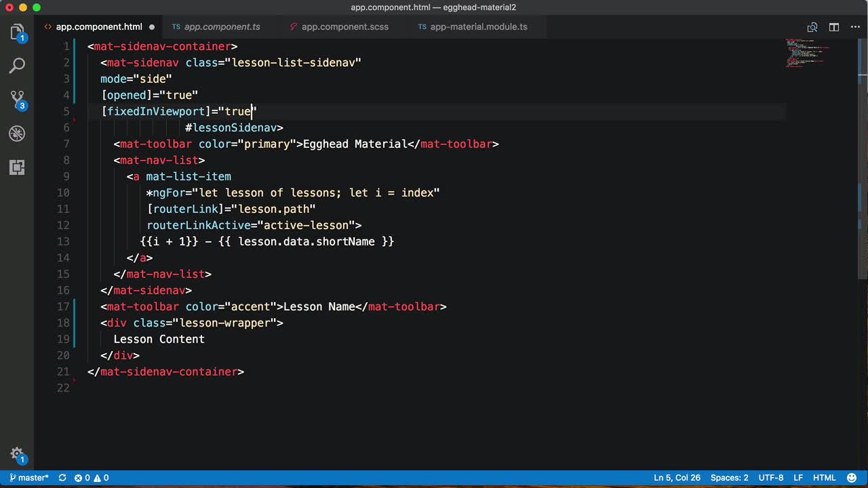The width and height of the screenshot is (868, 488).
Task: Open the editor More Actions ellipsis
Action: [x=855, y=27]
